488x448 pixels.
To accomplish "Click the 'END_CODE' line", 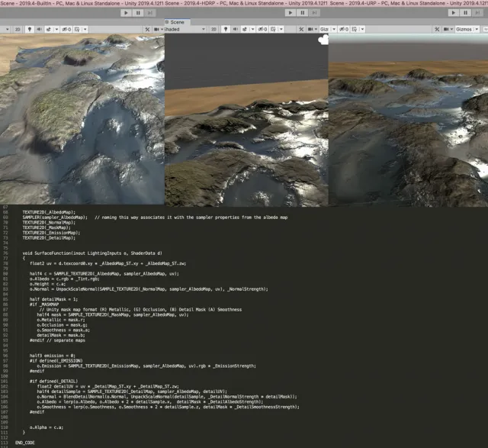I will [25, 443].
